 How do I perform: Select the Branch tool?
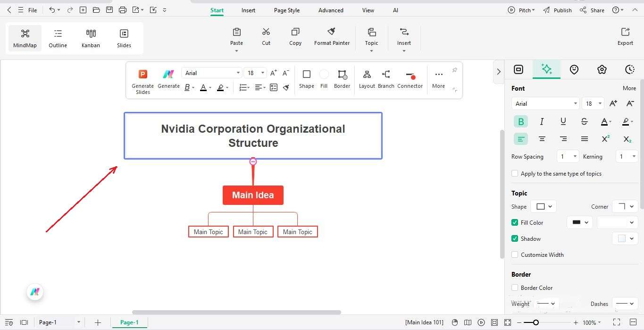(386, 78)
